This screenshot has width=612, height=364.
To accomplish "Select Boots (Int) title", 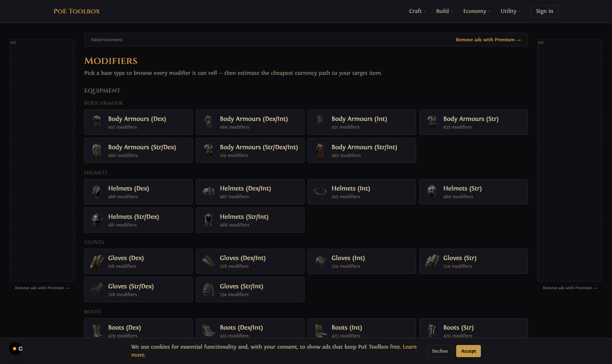I will point(346,328).
